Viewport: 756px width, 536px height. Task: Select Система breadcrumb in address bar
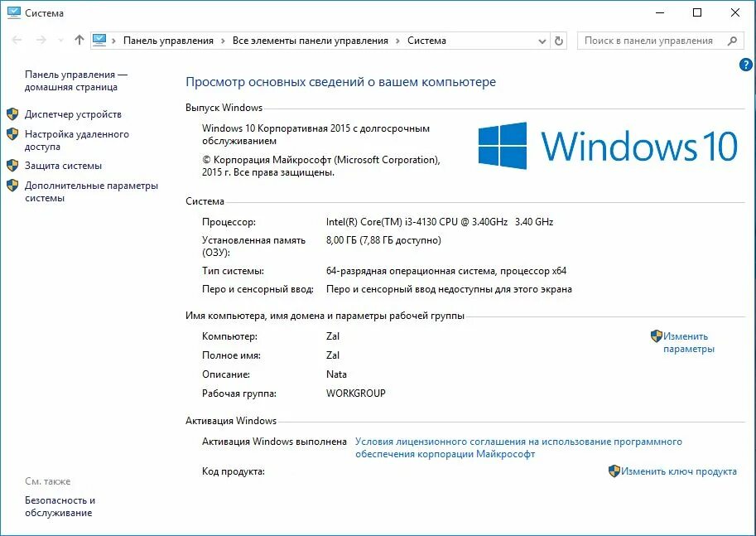(x=426, y=41)
